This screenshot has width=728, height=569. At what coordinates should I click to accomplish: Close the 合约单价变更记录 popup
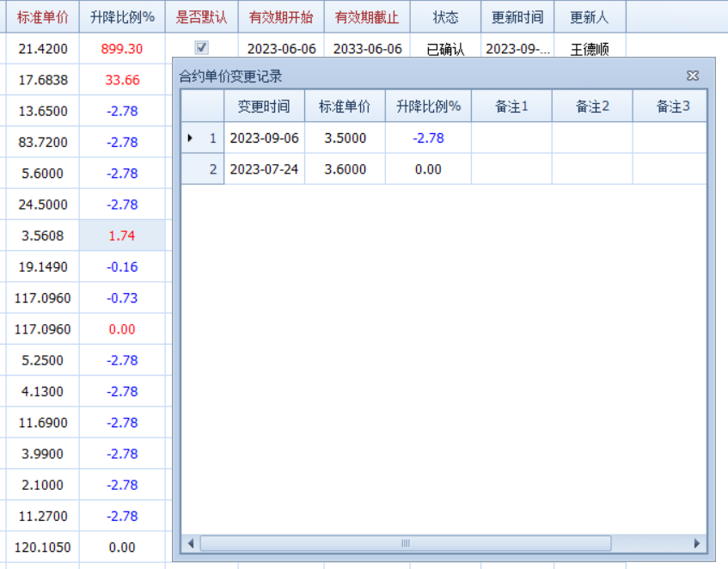click(x=692, y=76)
